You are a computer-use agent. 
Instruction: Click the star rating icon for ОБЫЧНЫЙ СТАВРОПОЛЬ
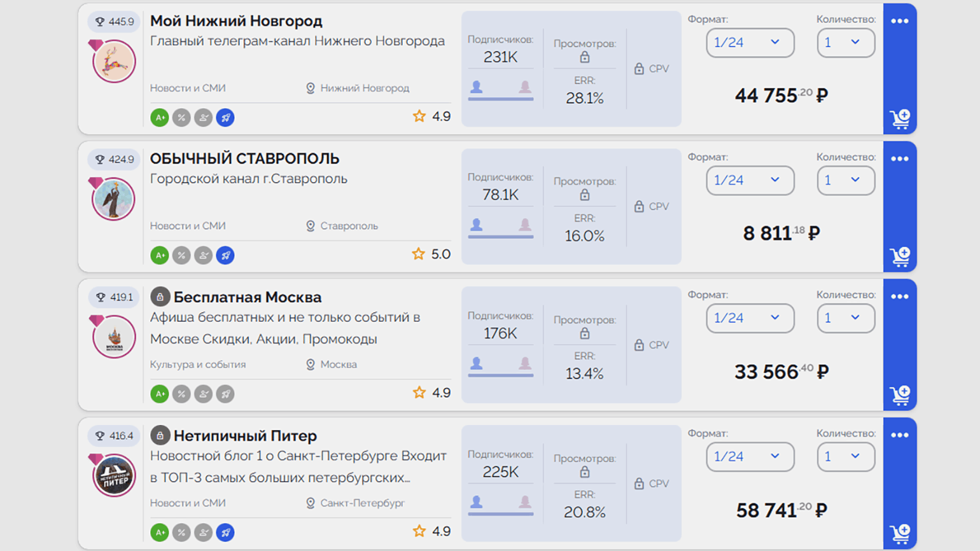[x=418, y=255]
